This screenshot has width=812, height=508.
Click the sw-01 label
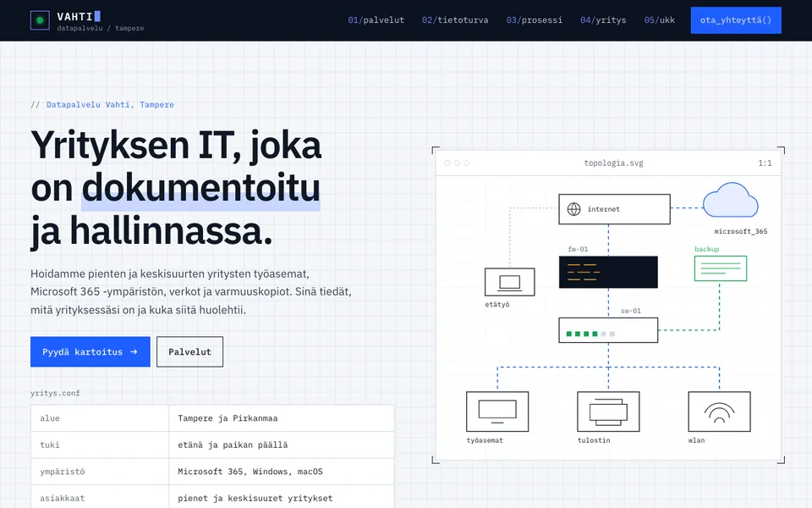631,311
